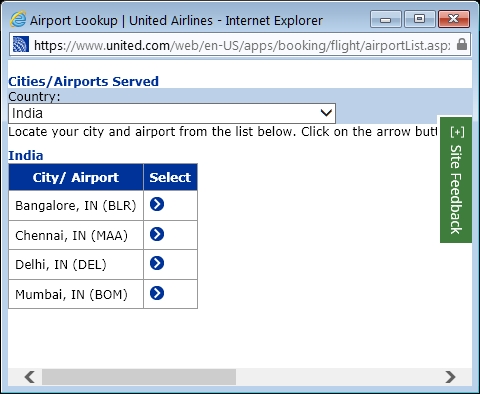The image size is (480, 394).
Task: Select Bangalore airport with its arrow button
Action: 157,204
